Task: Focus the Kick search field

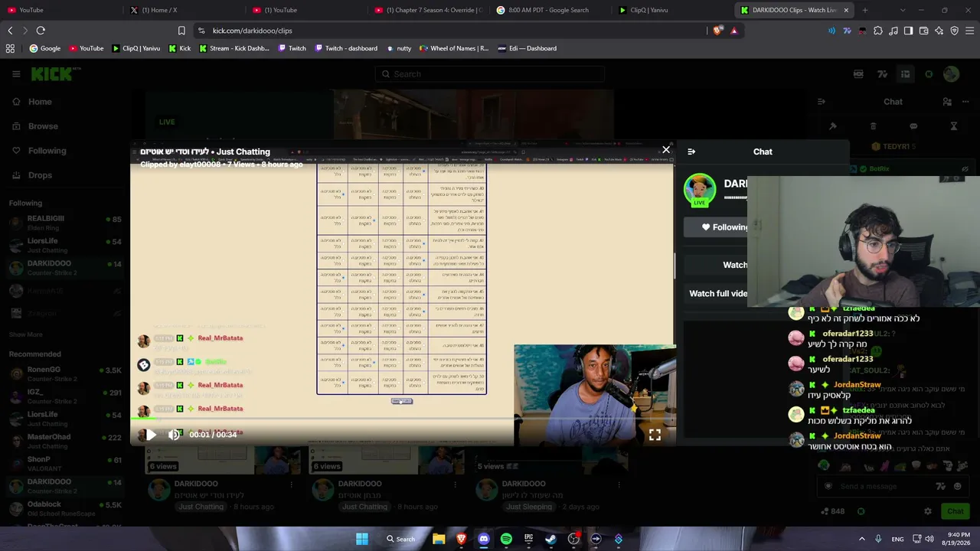Action: [490, 74]
